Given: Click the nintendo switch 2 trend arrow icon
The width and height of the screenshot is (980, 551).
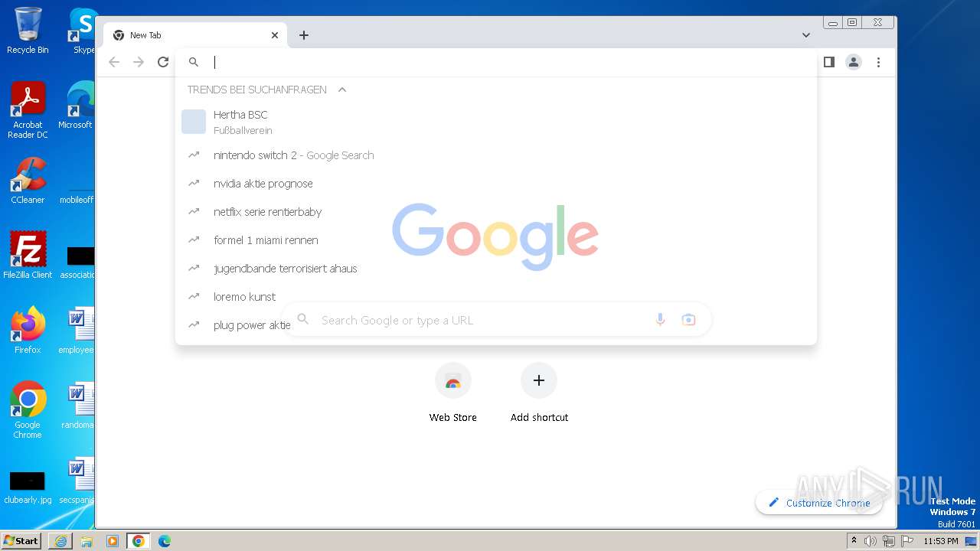Looking at the screenshot, I should pyautogui.click(x=194, y=155).
